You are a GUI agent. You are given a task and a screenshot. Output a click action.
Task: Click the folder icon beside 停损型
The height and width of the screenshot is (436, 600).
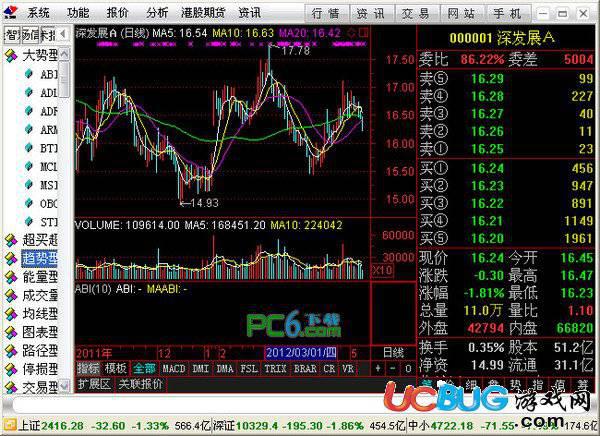(11, 369)
